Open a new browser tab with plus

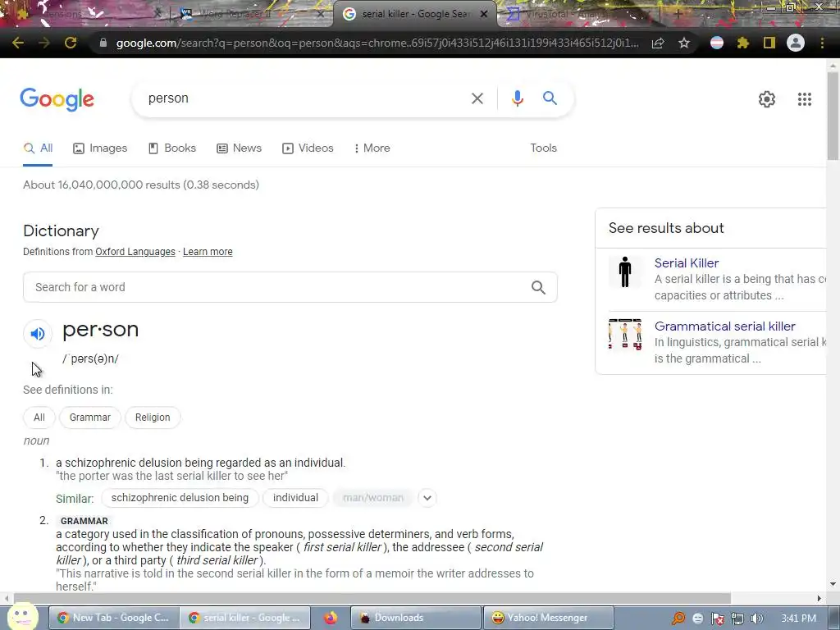(678, 14)
